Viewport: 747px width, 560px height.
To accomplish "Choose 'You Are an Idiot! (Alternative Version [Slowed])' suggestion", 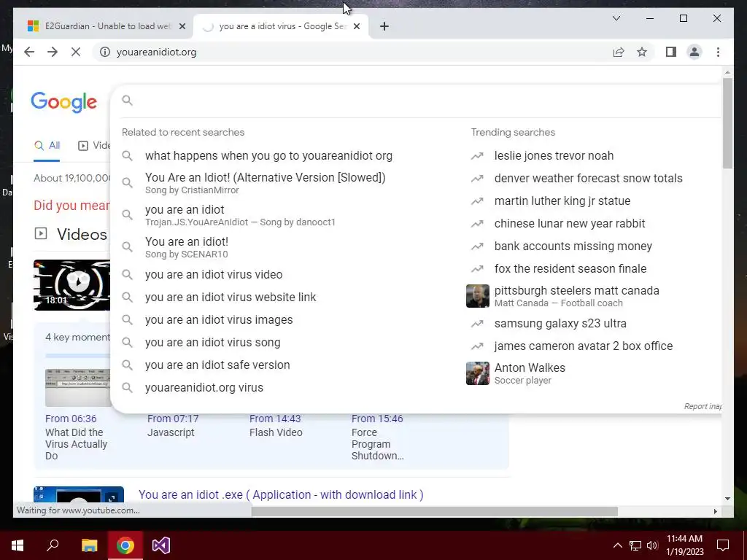I will tap(266, 183).
